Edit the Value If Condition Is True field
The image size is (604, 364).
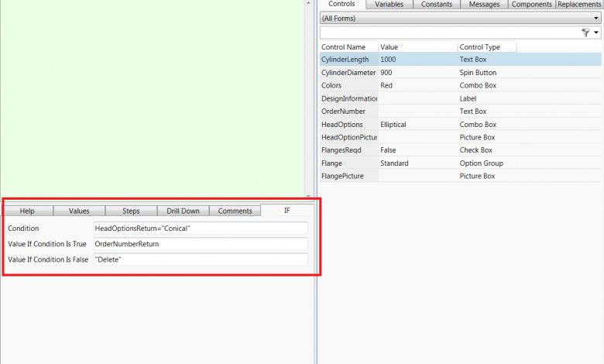tap(200, 244)
